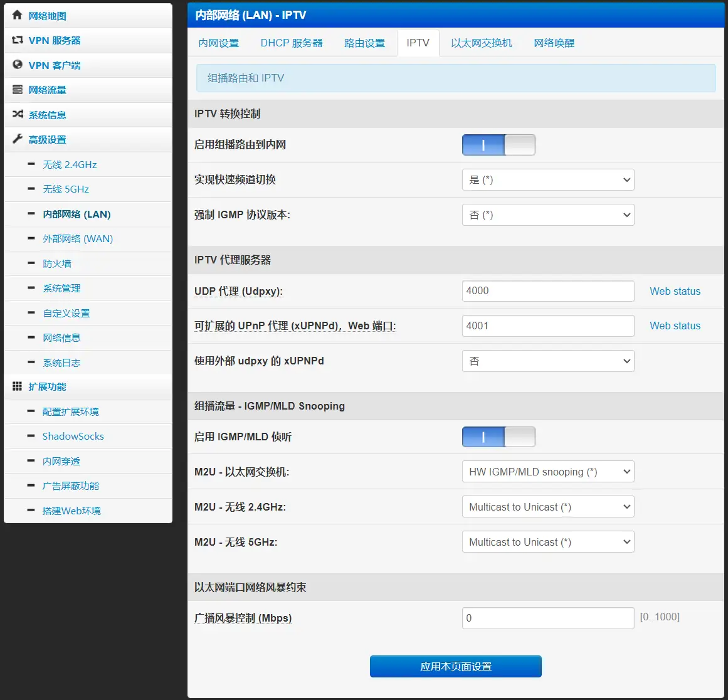Click the home icon beside 网络地图
Viewport: 728px width, 700px height.
tap(17, 15)
